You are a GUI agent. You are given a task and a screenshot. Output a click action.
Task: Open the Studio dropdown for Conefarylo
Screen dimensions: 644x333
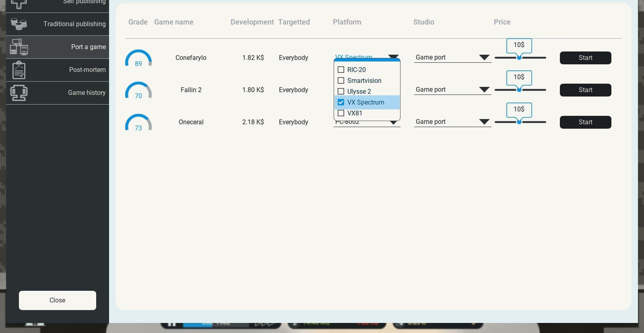tap(452, 58)
